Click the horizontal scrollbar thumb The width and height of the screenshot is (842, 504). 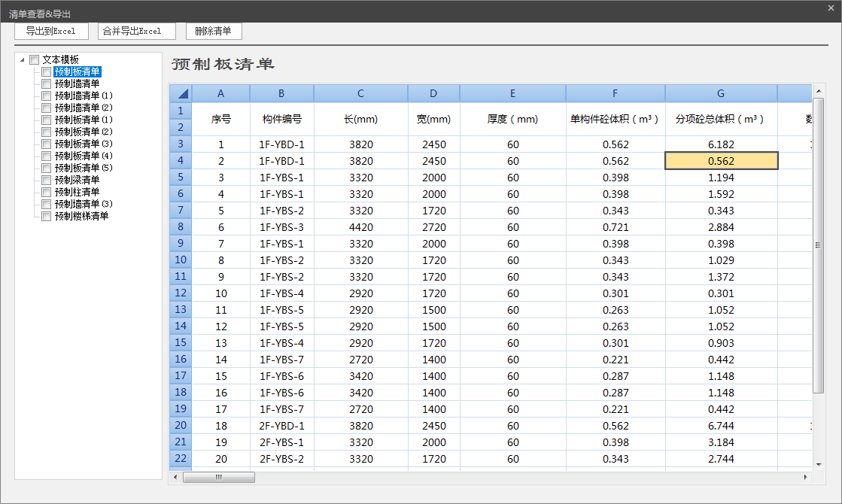219,477
